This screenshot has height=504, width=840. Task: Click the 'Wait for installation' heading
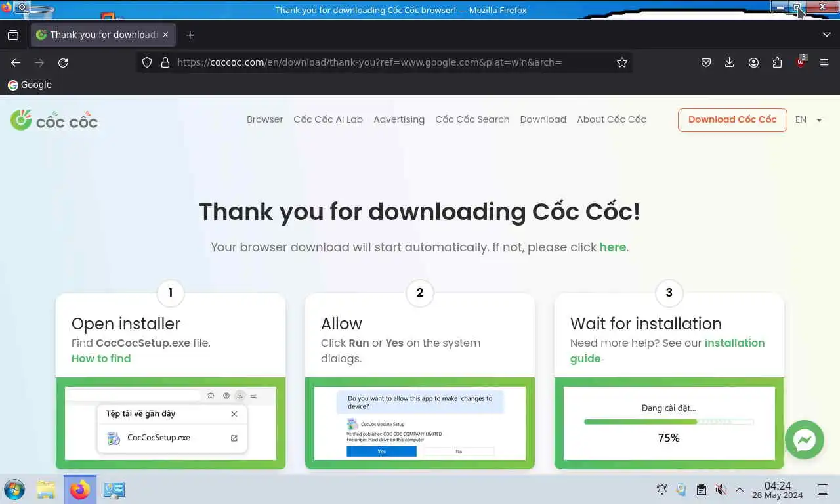tap(646, 324)
